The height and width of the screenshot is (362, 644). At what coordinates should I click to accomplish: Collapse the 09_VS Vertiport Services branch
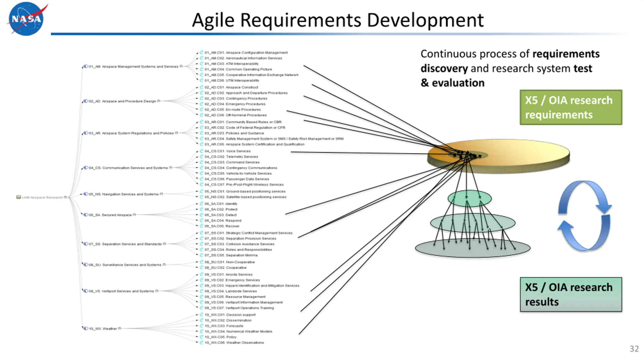click(157, 291)
